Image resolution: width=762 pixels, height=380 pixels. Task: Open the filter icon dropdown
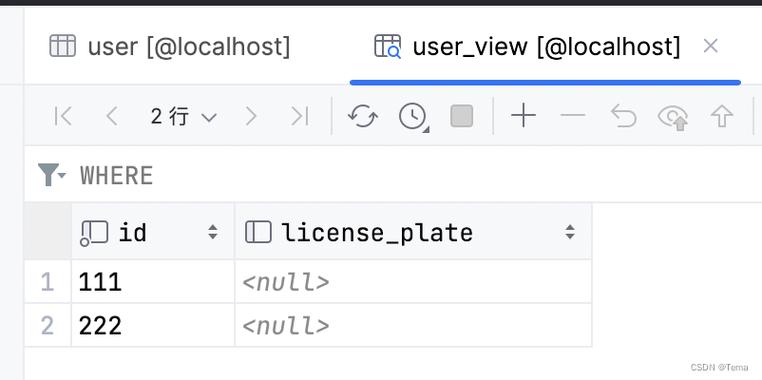point(51,175)
